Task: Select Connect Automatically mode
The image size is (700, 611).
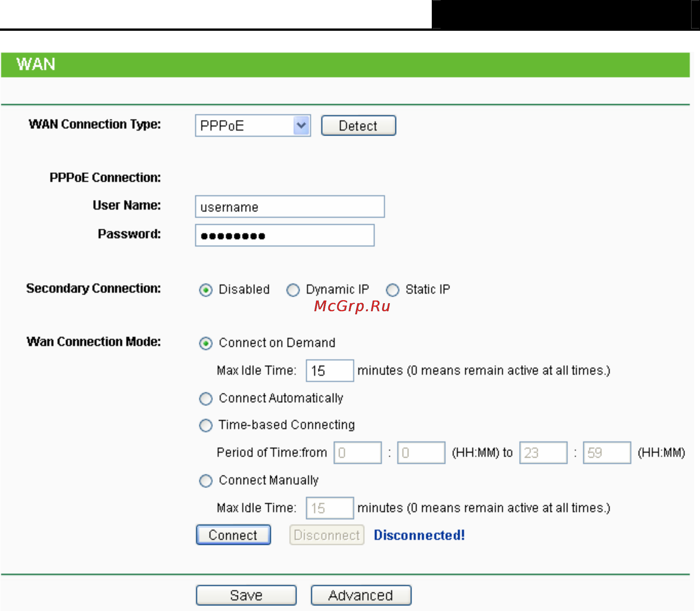Action: coord(206,398)
